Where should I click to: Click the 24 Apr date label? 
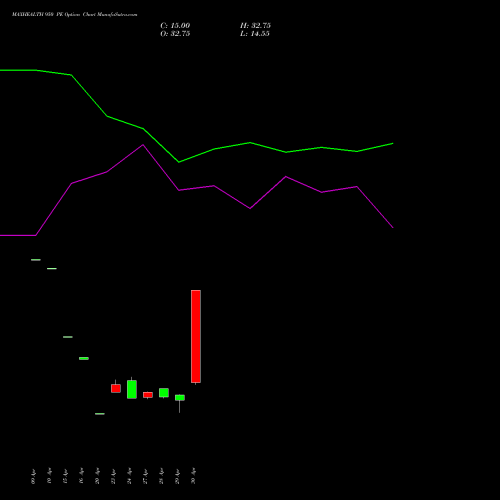pos(129,476)
